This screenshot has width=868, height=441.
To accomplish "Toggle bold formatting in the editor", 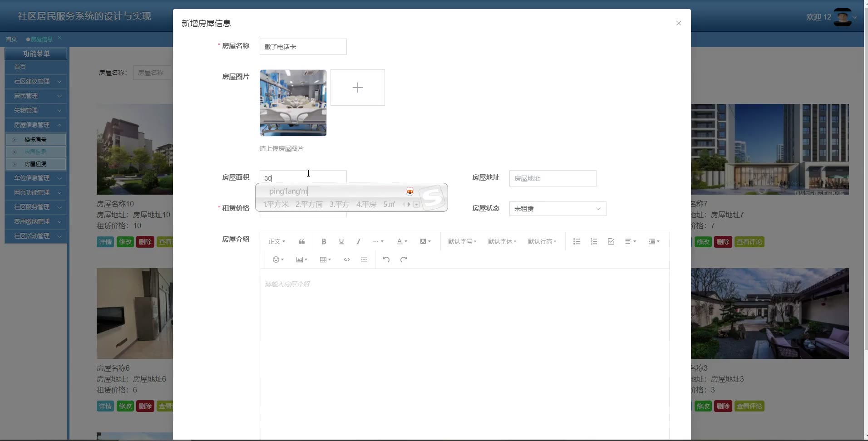I will [x=324, y=241].
